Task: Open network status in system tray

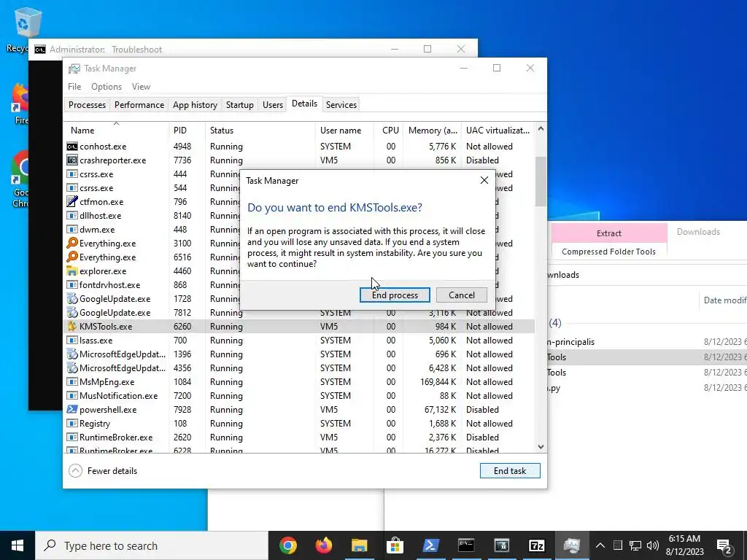Action: click(635, 545)
